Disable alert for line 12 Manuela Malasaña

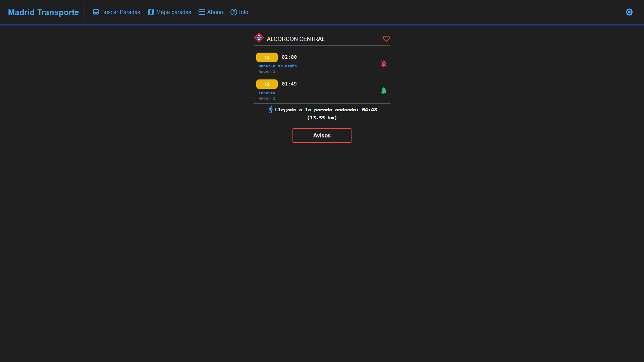point(383,64)
